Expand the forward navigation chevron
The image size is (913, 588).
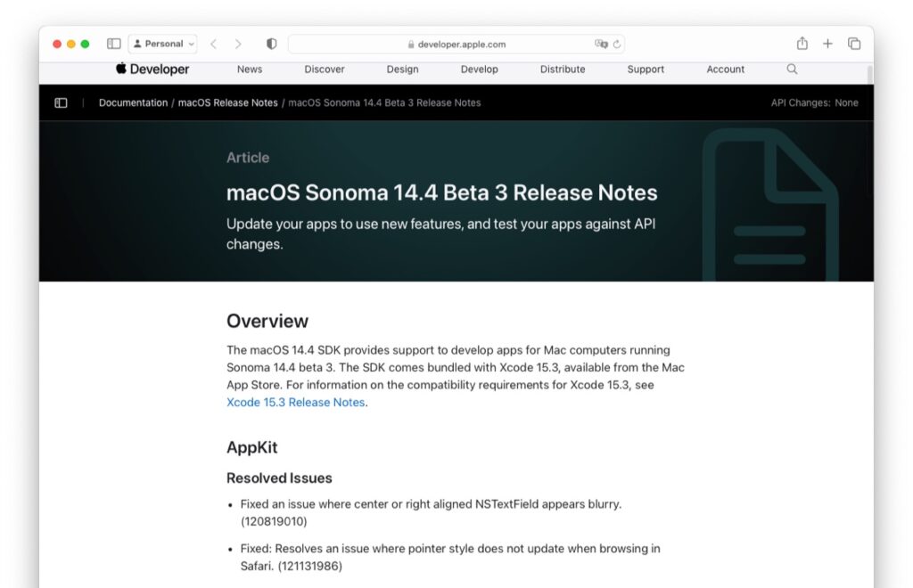coord(238,43)
